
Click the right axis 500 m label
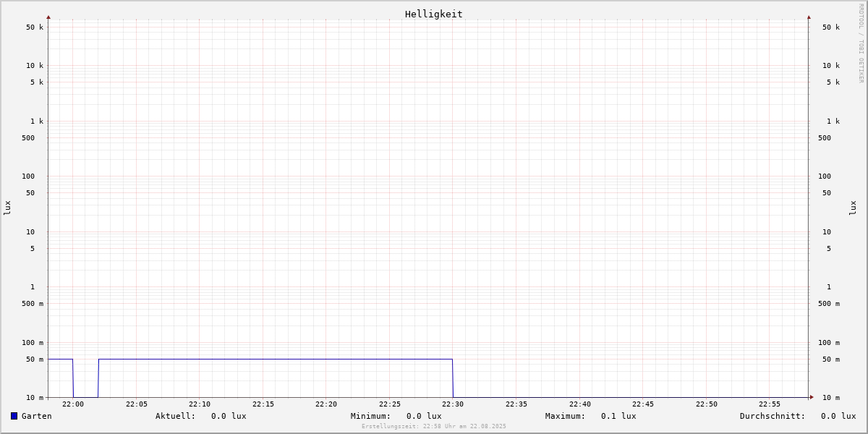(829, 304)
